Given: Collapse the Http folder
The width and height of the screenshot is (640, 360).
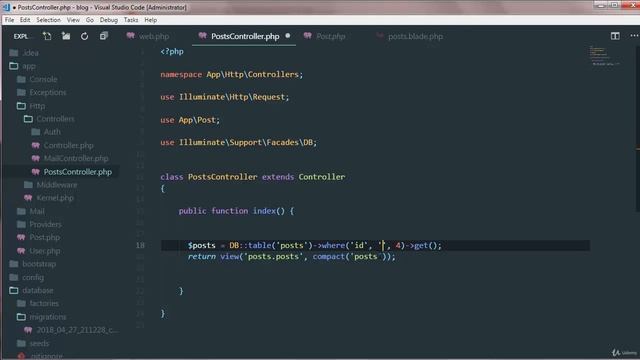Looking at the screenshot, I should [37, 106].
